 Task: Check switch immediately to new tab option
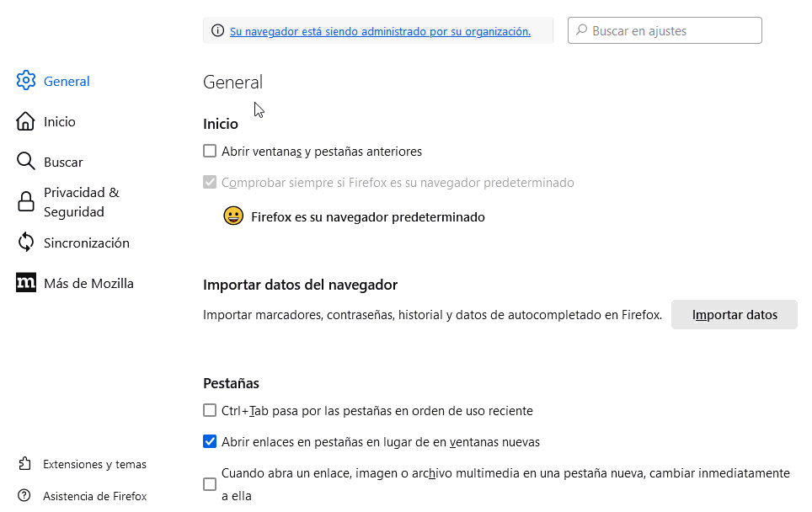(x=210, y=484)
